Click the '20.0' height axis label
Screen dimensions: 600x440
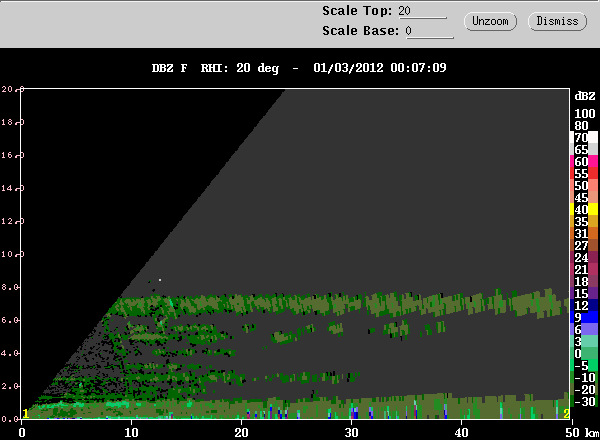coord(13,89)
